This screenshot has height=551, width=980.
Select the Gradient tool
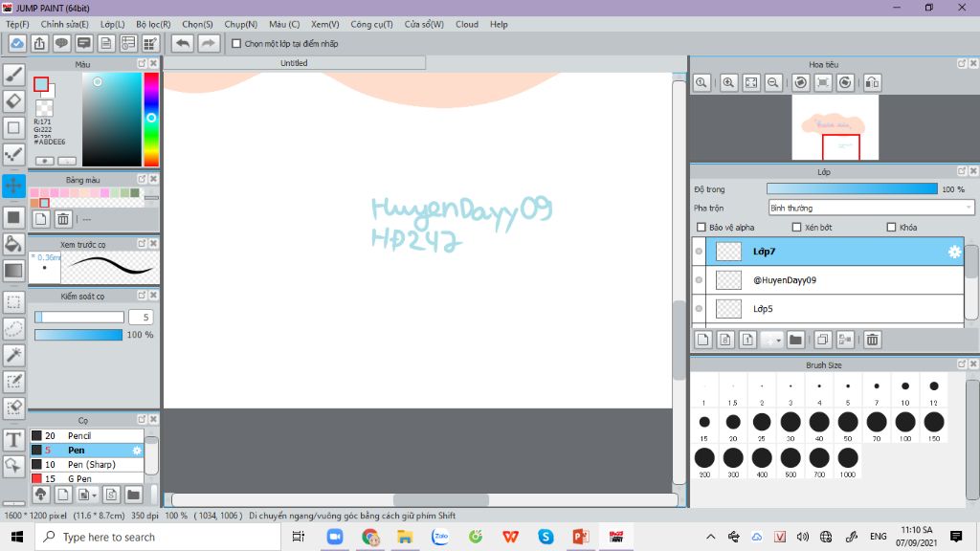13,271
